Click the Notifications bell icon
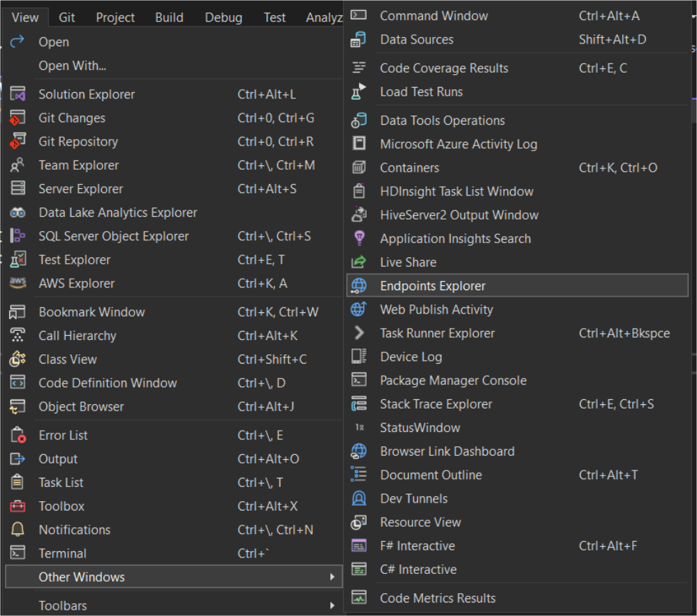Image resolution: width=697 pixels, height=616 pixels. [x=18, y=530]
